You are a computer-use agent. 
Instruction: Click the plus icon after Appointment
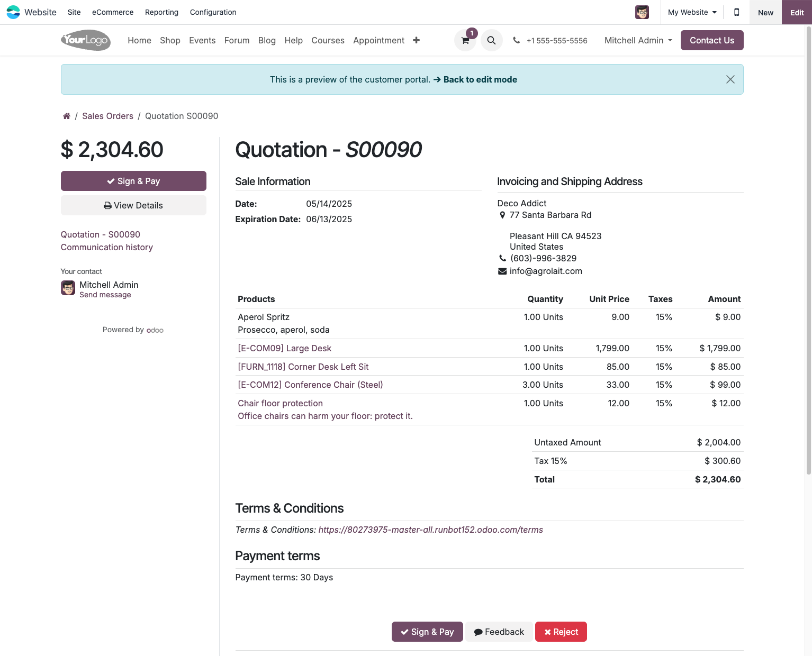[x=417, y=40]
